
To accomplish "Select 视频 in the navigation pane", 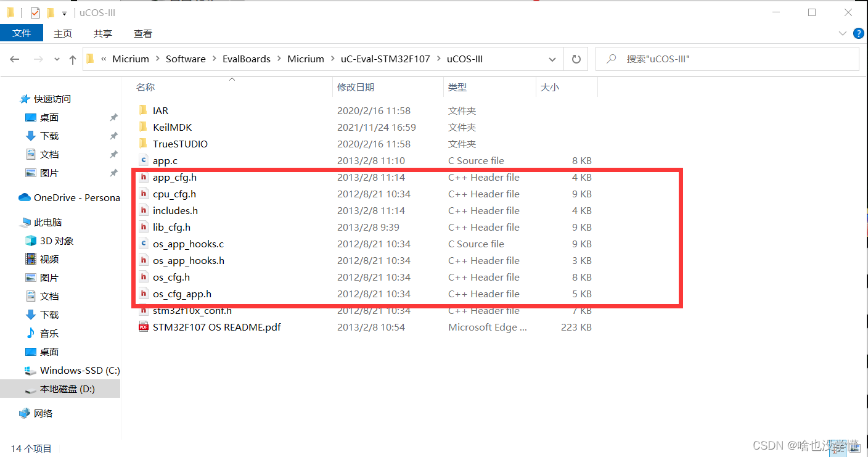I will 42,259.
